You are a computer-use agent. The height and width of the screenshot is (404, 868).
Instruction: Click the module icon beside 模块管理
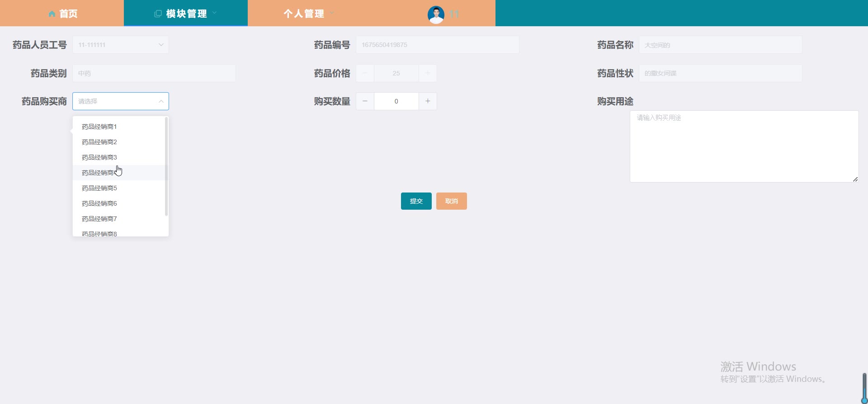[158, 14]
